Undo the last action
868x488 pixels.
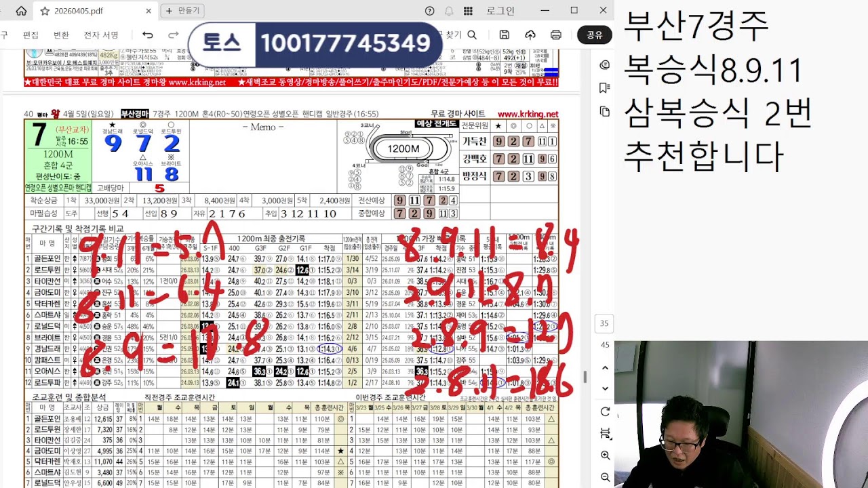148,35
